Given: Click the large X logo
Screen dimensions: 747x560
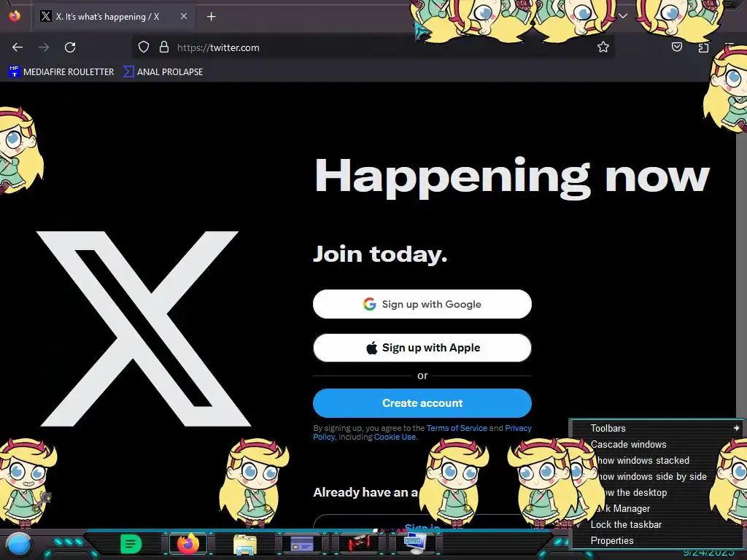Looking at the screenshot, I should tap(143, 329).
